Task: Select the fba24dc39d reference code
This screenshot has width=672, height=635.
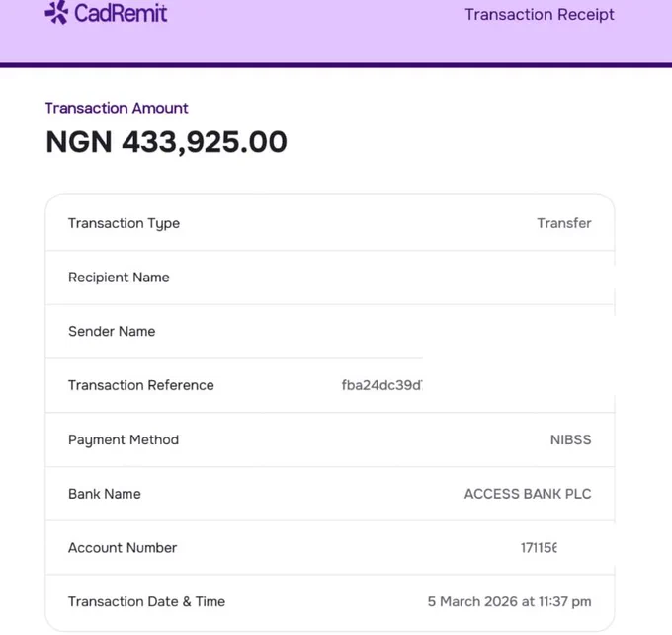Action: (381, 385)
